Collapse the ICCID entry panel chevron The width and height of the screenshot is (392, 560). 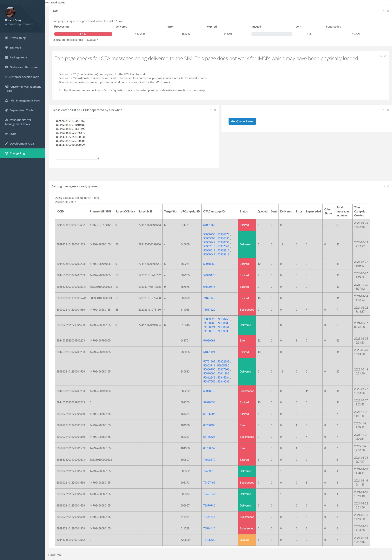(211, 110)
